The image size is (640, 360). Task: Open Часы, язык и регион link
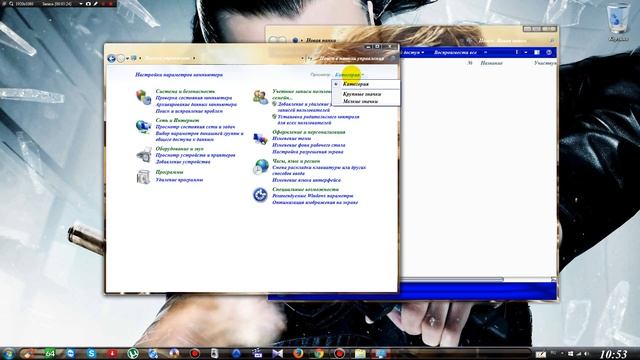pos(296,161)
